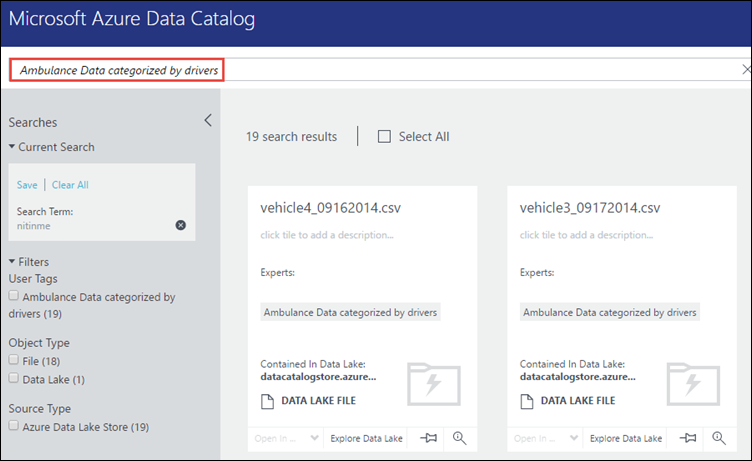
Task: Explore Data Lake for vehicle3_09172014.csv
Action: point(626,438)
